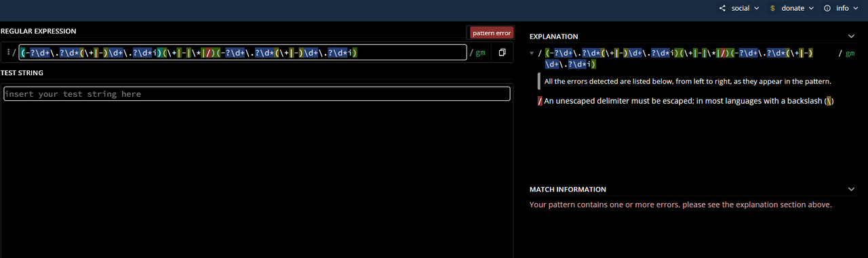The height and width of the screenshot is (258, 868).
Task: Click the 'pattern contains one or more errors' message
Action: 680,204
